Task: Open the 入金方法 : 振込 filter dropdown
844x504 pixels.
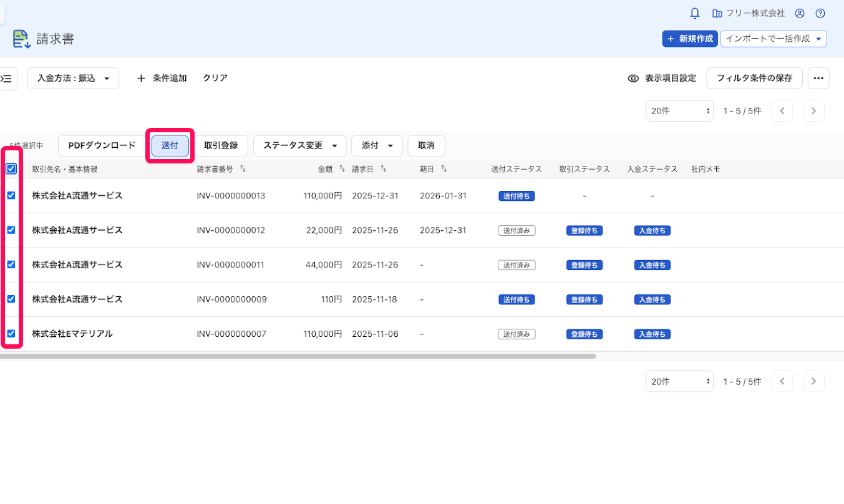Action: coord(73,79)
